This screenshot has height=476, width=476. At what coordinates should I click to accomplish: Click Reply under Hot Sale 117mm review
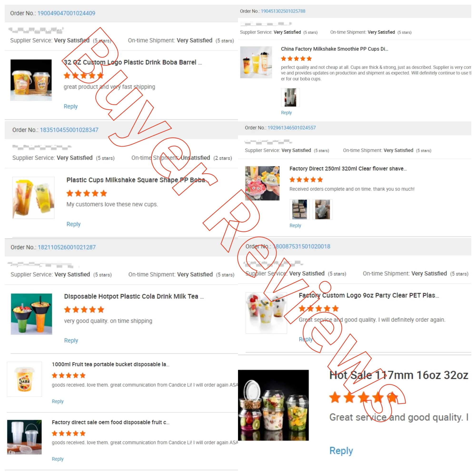(x=341, y=451)
